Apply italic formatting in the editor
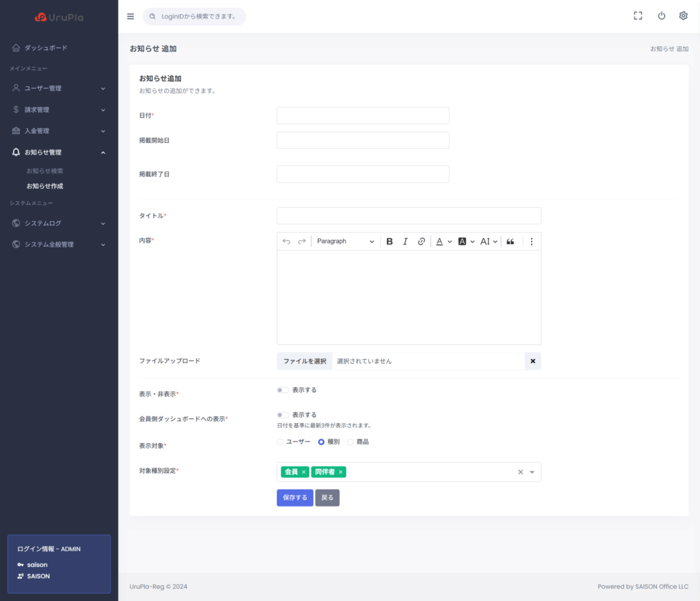 [405, 241]
